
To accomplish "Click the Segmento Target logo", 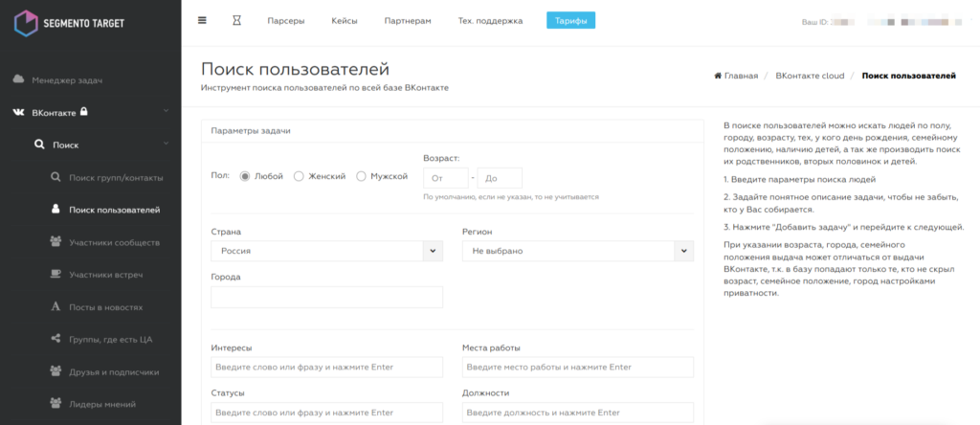I will pos(69,23).
